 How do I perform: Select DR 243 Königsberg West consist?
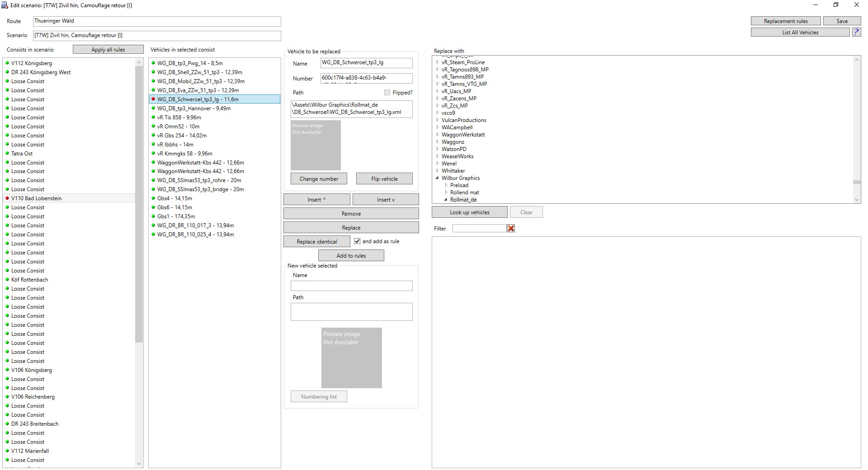[x=41, y=72]
